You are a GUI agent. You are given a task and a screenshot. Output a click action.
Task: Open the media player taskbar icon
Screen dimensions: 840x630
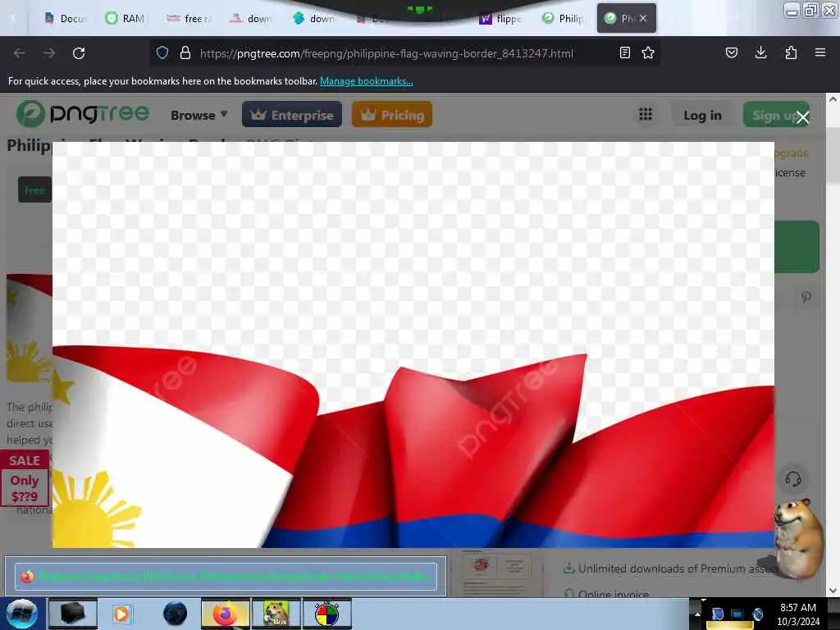point(121,614)
